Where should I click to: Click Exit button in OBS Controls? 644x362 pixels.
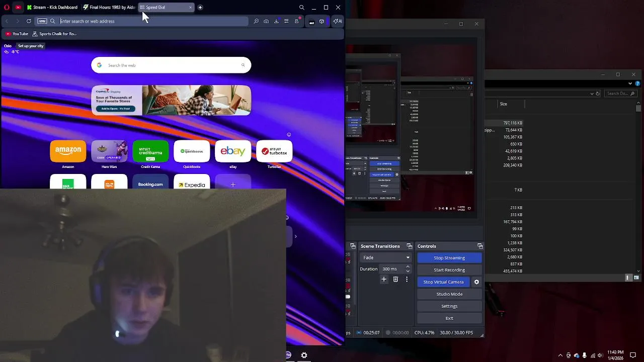point(449,318)
